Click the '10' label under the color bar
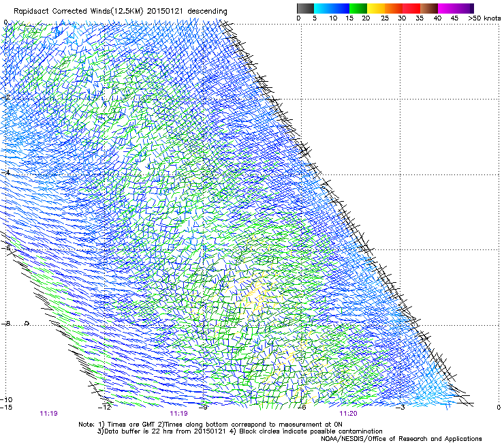This screenshot has height=443, width=504. (333, 18)
